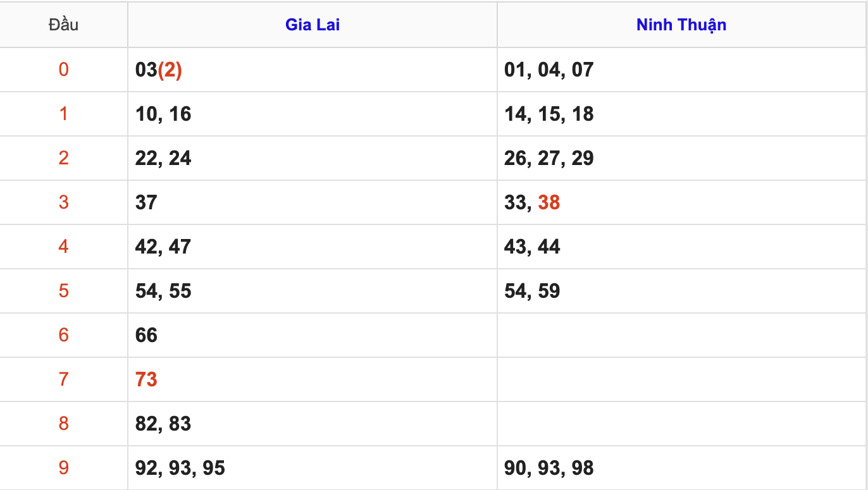The width and height of the screenshot is (868, 490).
Task: Click the cell with 82, 83
Action: tap(163, 424)
